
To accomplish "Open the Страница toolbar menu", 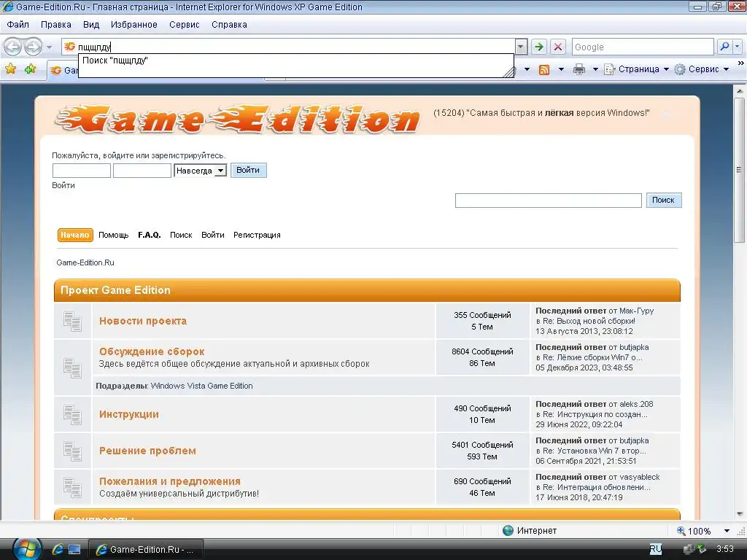I will click(636, 69).
